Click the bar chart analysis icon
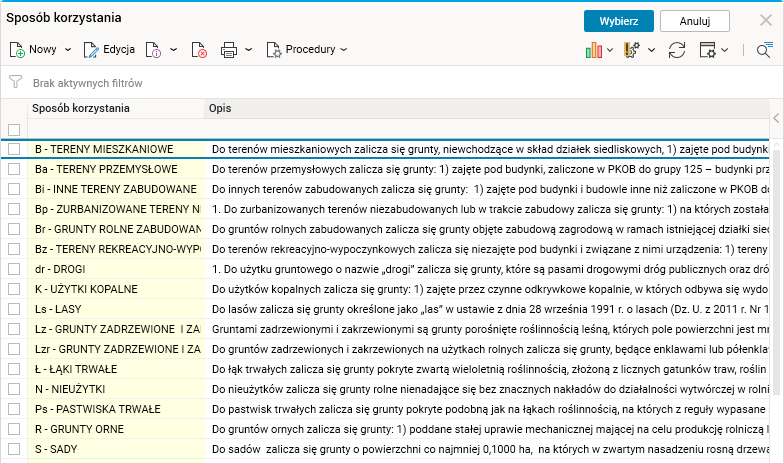This screenshot has height=463, width=784. pos(594,50)
